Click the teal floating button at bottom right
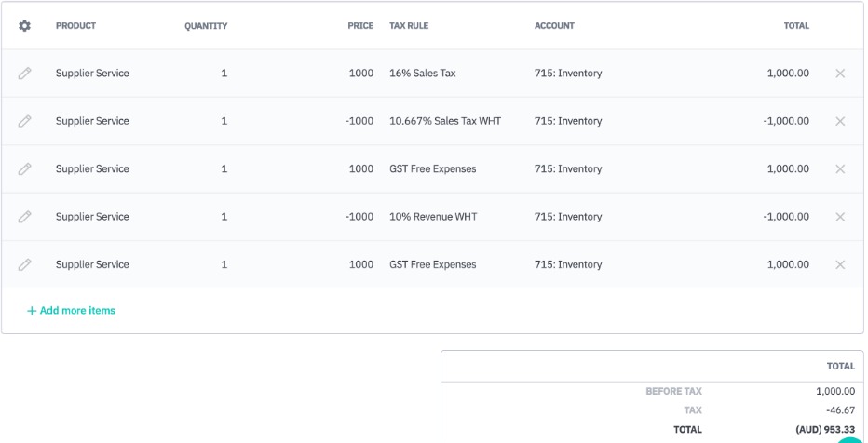Viewport: 868px width, 443px height. 849,438
